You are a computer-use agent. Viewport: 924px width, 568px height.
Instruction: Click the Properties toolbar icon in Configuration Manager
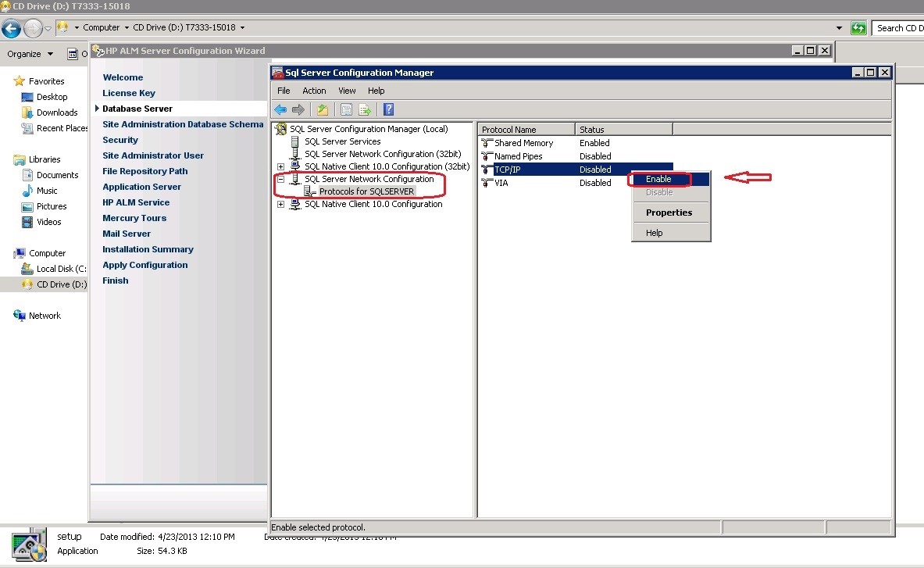[347, 109]
